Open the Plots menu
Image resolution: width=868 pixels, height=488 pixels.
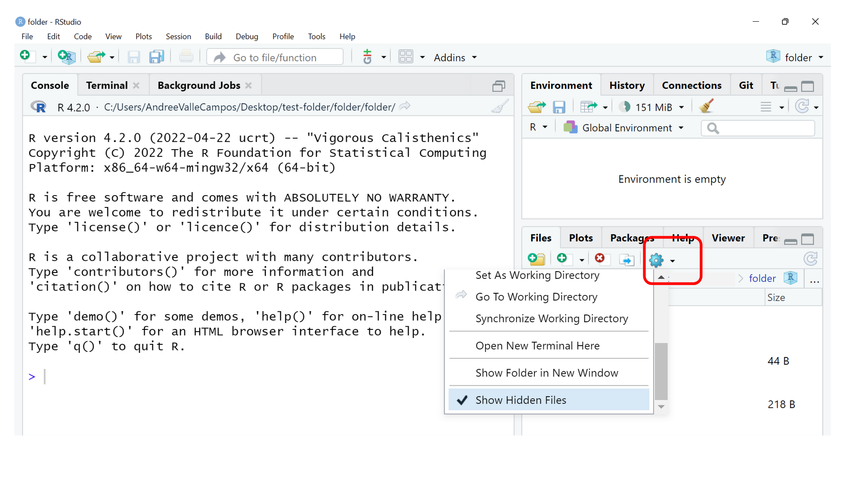pos(144,37)
